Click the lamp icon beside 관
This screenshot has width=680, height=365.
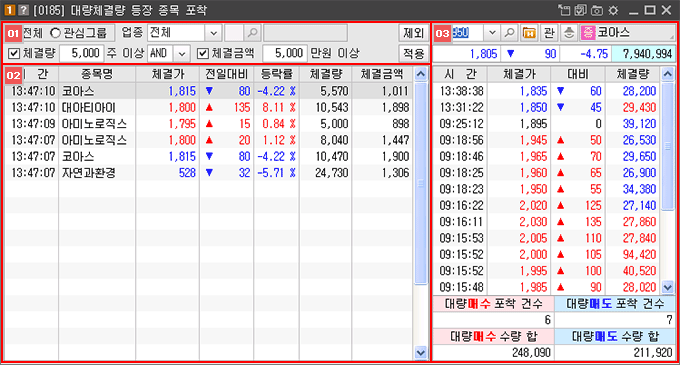point(569,33)
